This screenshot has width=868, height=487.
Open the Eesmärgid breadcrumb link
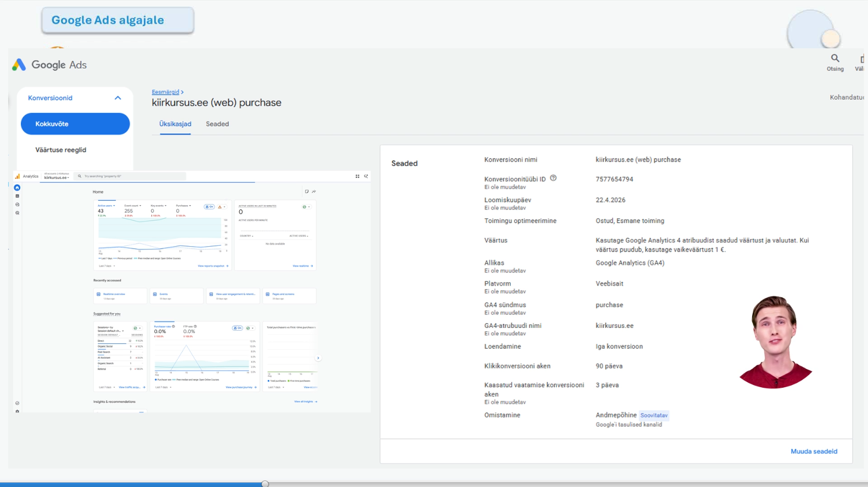click(x=165, y=92)
